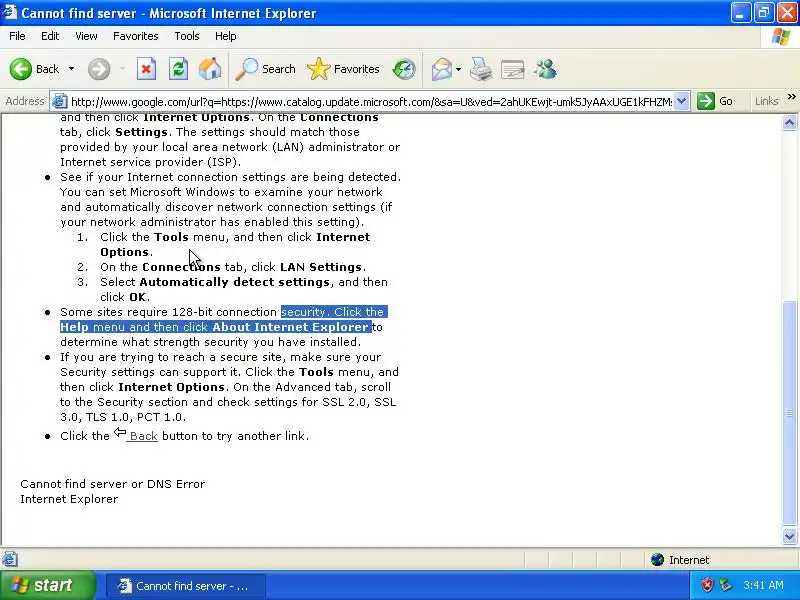Open the Search pane magnifier button
Image resolution: width=800 pixels, height=600 pixels.
click(265, 69)
